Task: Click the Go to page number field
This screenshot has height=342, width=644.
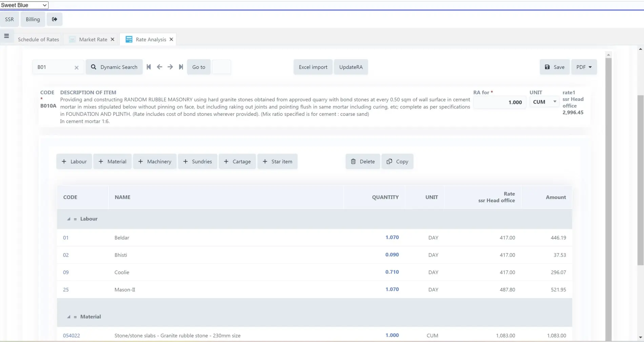Action: [221, 67]
